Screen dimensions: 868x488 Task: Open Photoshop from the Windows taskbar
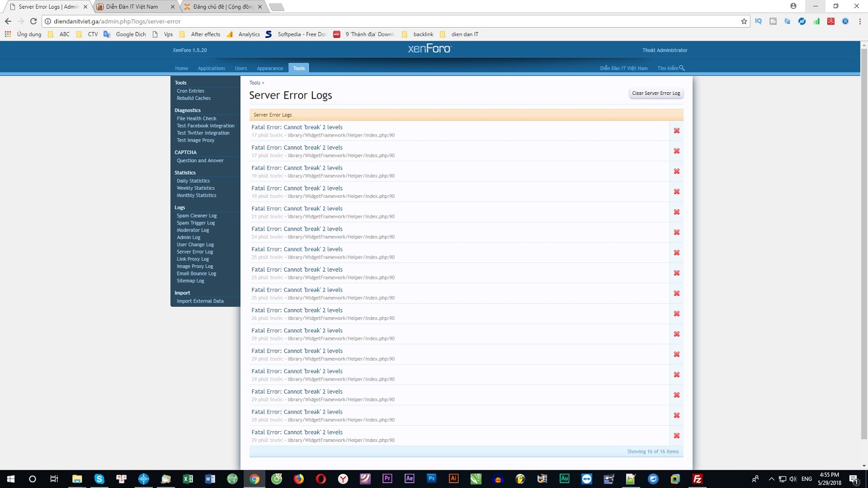[x=431, y=478]
